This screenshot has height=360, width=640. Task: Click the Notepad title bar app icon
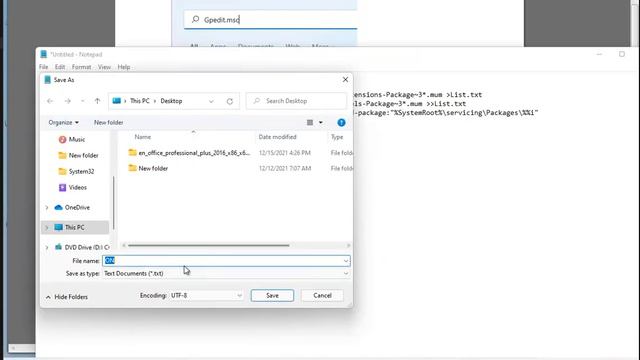point(44,54)
